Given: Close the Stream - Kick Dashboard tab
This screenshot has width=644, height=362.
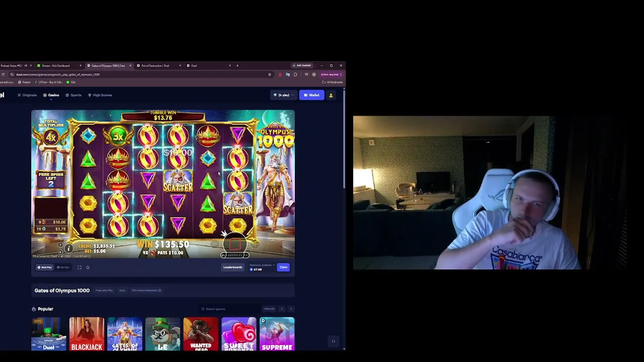Looking at the screenshot, I should click(x=80, y=65).
